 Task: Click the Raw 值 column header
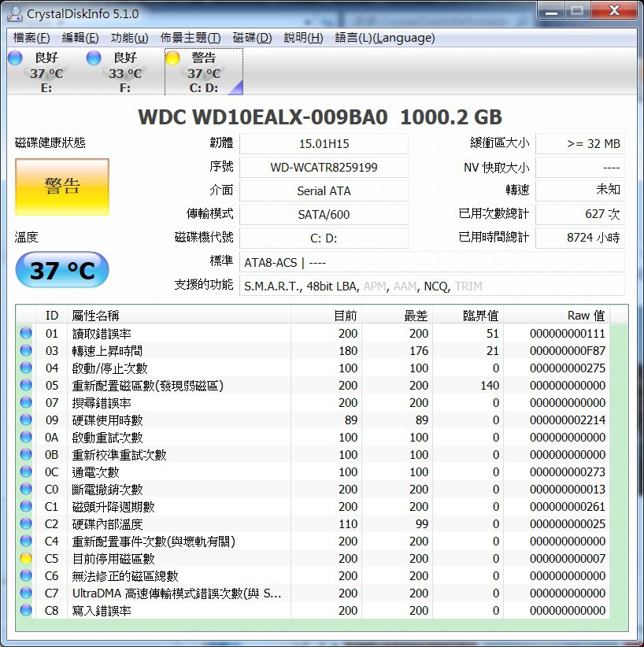tap(557, 316)
